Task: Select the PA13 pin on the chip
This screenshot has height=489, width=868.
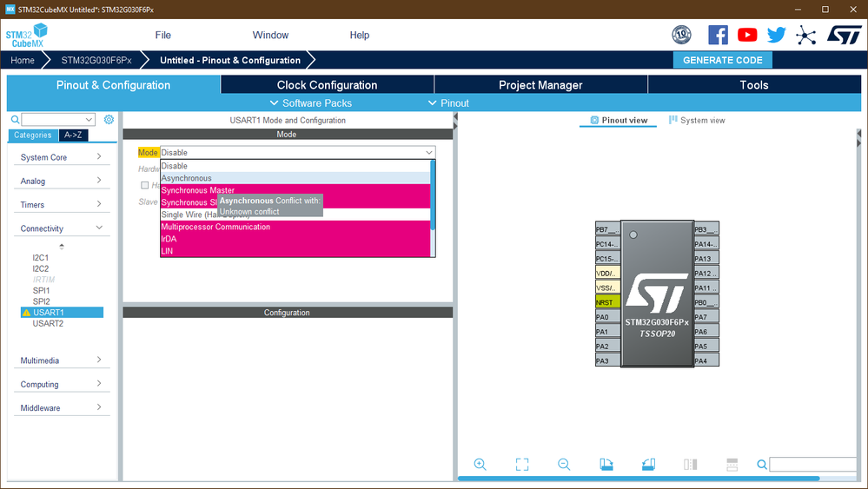Action: (706, 259)
